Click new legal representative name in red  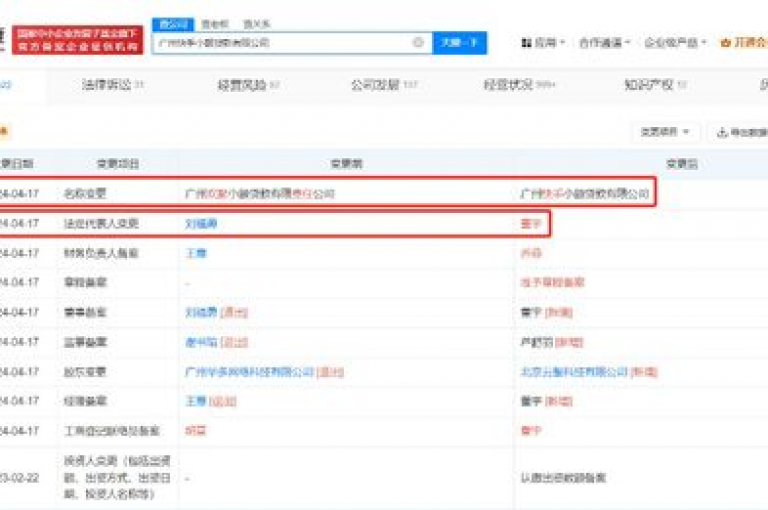point(530,224)
